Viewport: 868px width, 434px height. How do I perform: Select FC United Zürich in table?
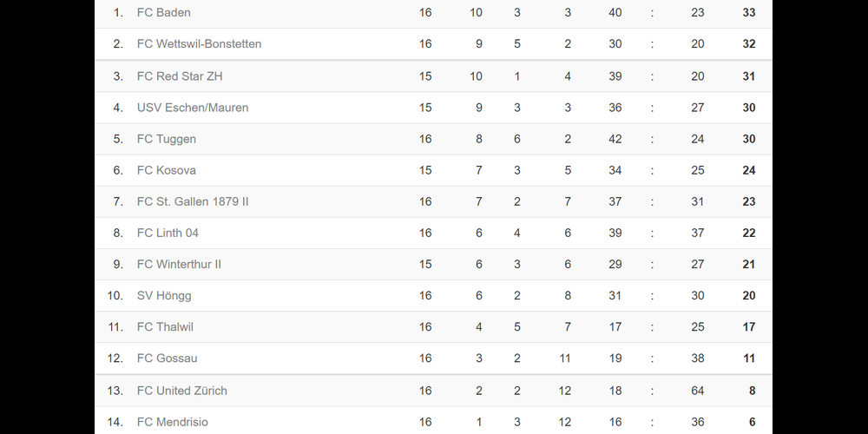[182, 391]
